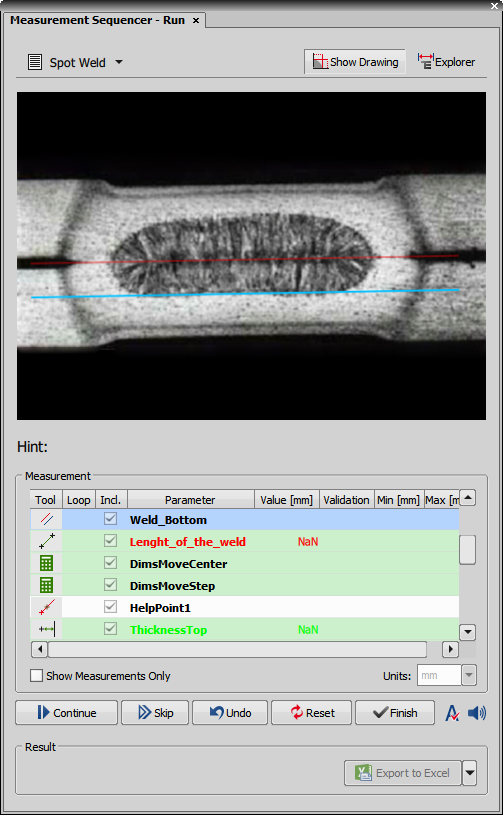The width and height of the screenshot is (503, 815).
Task: Click the Continue button
Action: (67, 713)
